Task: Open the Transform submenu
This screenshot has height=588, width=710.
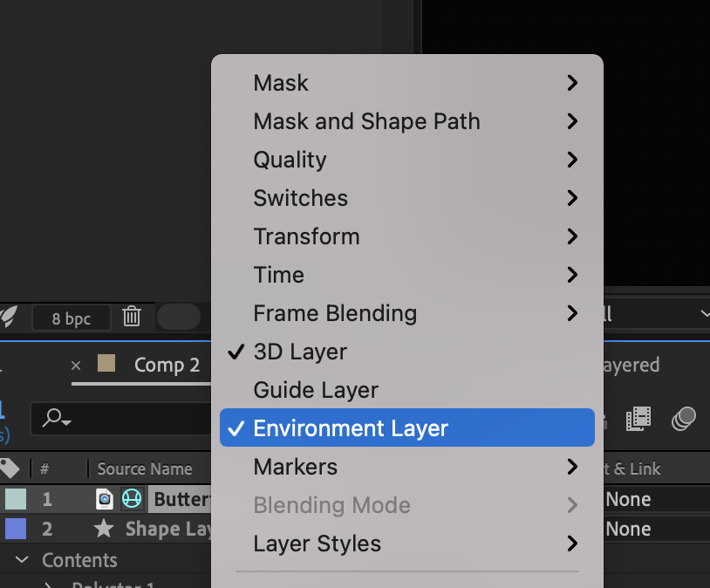Action: pyautogui.click(x=306, y=236)
